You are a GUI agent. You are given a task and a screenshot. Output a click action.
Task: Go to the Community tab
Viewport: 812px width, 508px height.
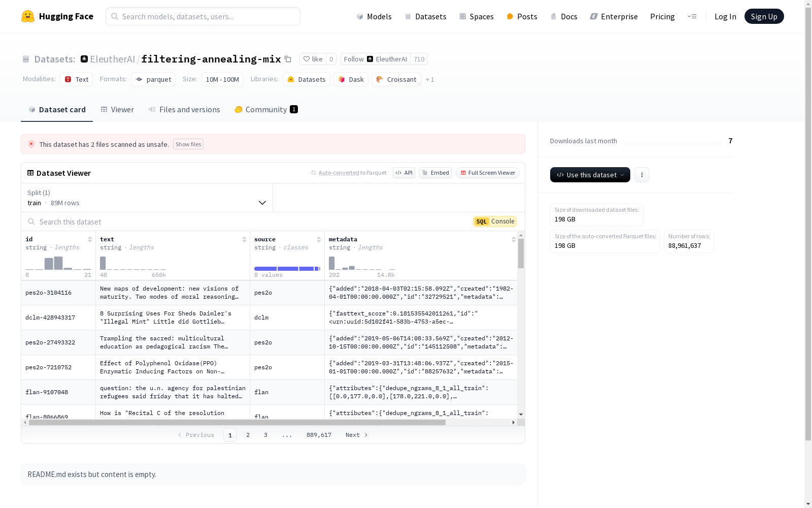point(266,110)
